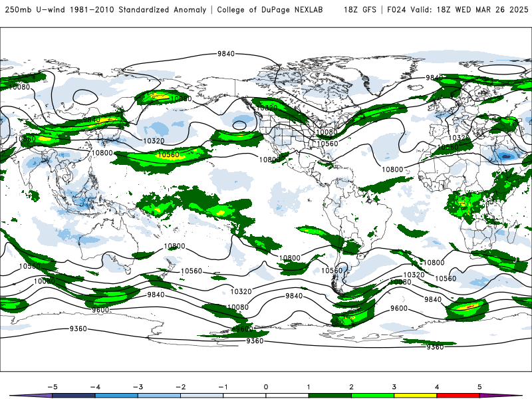Click the pale blue swatch between -2 and -1
Viewport: 532px width, 399px height.
pyautogui.click(x=202, y=396)
